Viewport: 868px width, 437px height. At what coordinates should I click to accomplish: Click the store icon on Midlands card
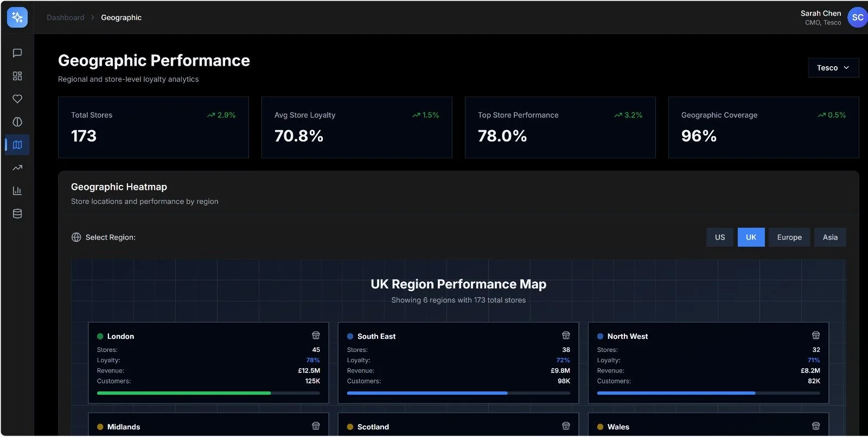pos(316,426)
